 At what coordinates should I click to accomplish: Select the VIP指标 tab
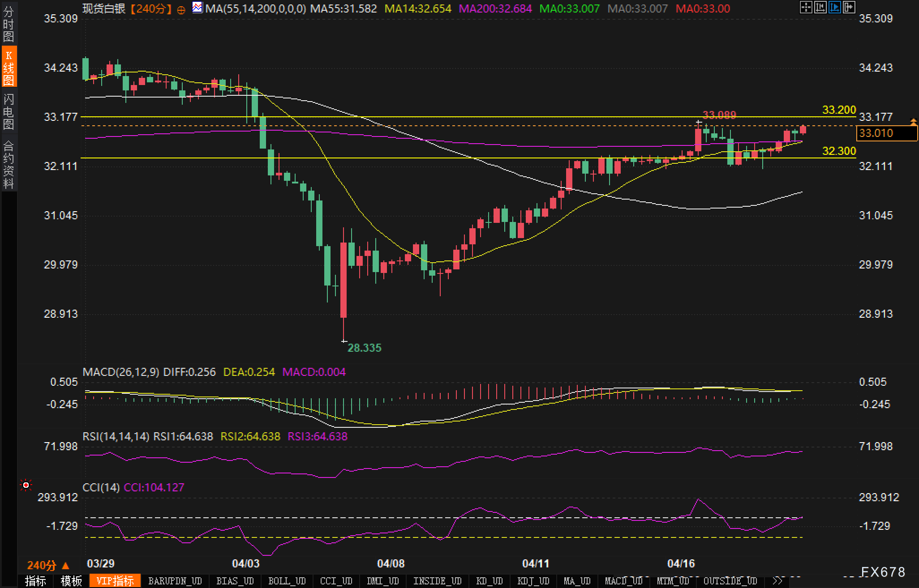(x=115, y=581)
